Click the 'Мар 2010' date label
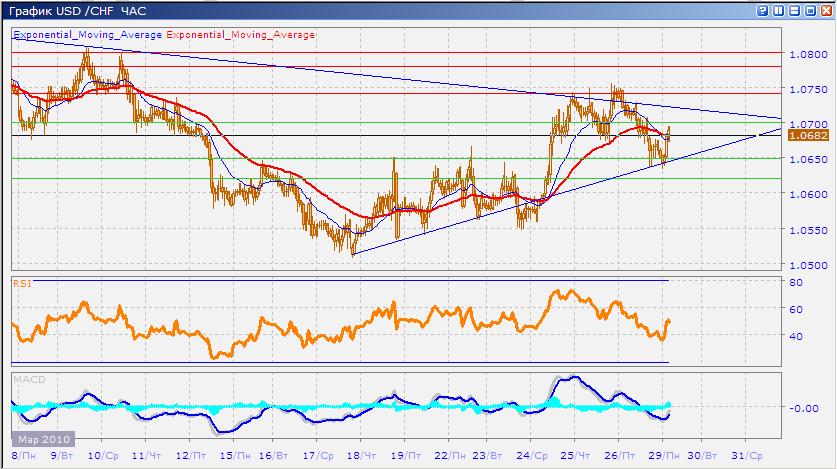 (44, 440)
